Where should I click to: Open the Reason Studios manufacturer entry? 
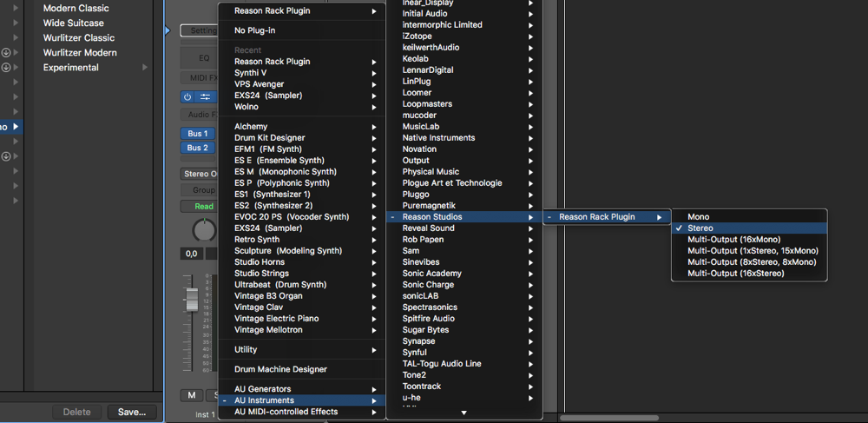pos(464,217)
